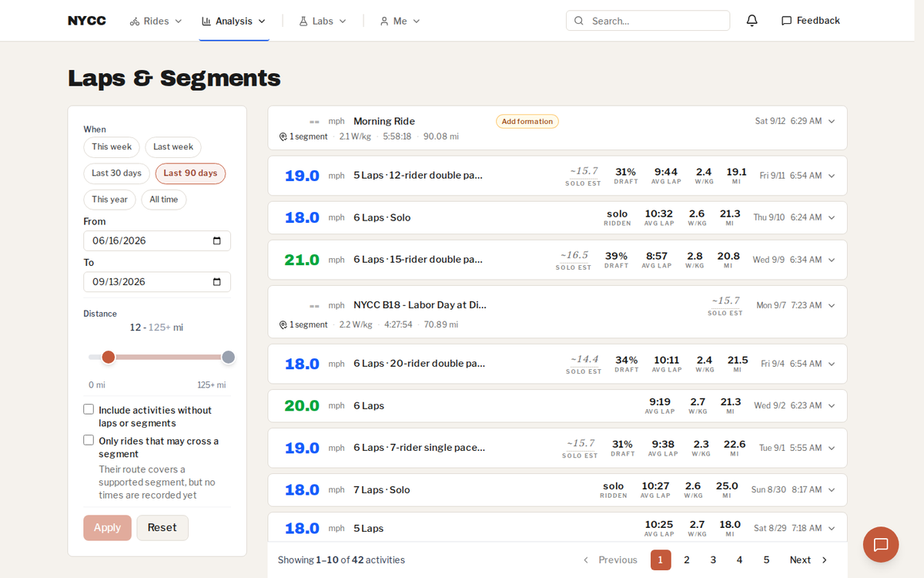The width and height of the screenshot is (924, 578).
Task: Expand the Sun 8/30 7 Laps Solo row
Action: 832,489
